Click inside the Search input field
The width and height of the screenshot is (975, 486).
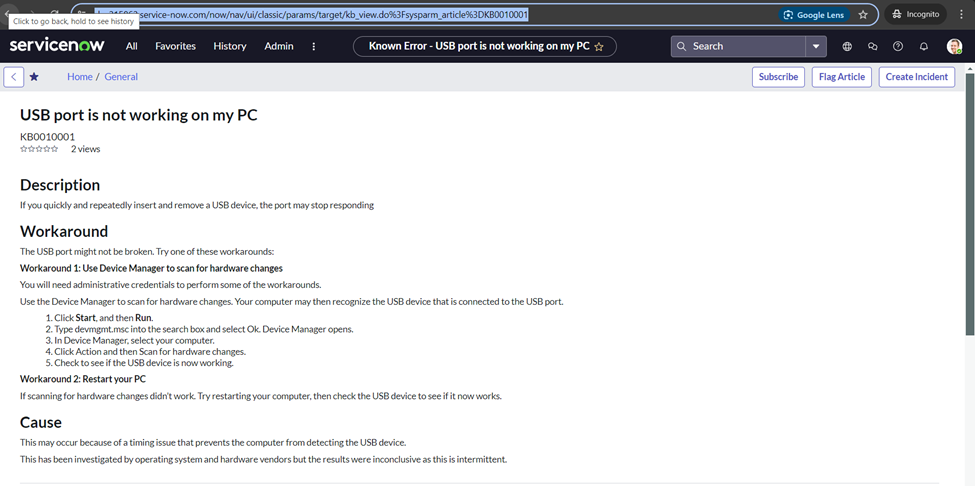tap(745, 46)
